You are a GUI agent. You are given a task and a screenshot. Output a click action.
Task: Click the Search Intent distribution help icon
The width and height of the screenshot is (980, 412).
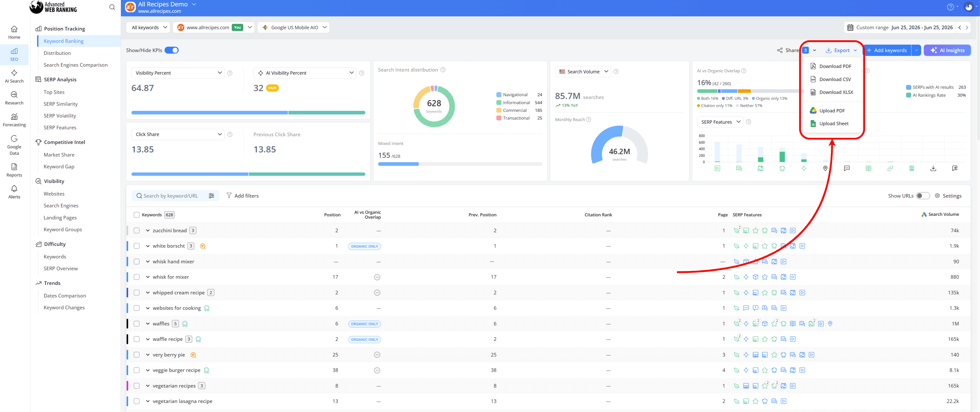click(x=443, y=70)
